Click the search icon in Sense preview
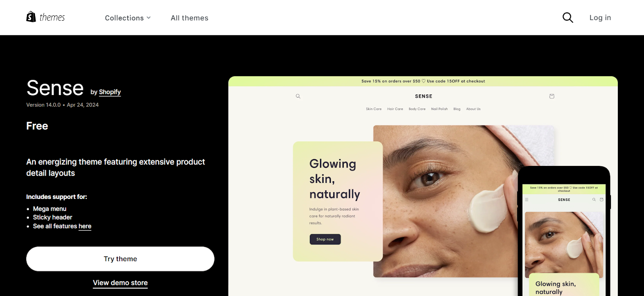This screenshot has height=296, width=644. (x=298, y=96)
